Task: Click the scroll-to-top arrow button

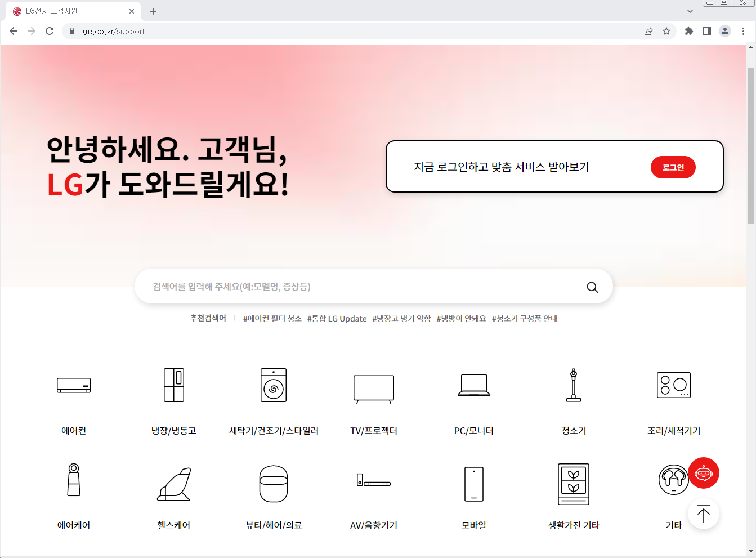Action: point(704,514)
